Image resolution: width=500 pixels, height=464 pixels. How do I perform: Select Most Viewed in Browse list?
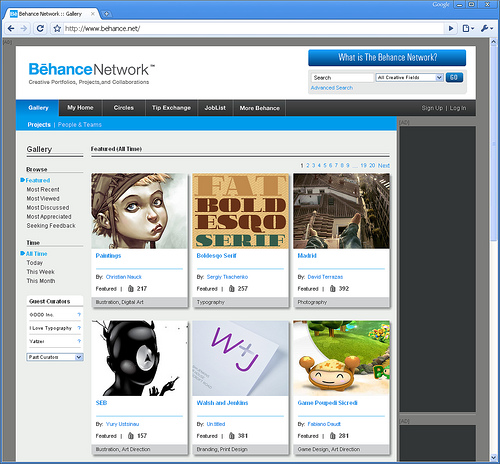tap(43, 198)
